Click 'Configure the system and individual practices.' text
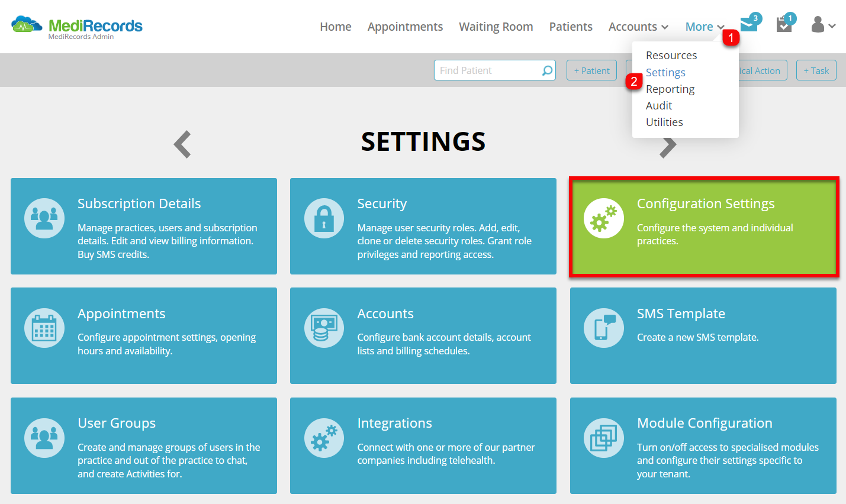This screenshot has width=846, height=504. tap(715, 234)
